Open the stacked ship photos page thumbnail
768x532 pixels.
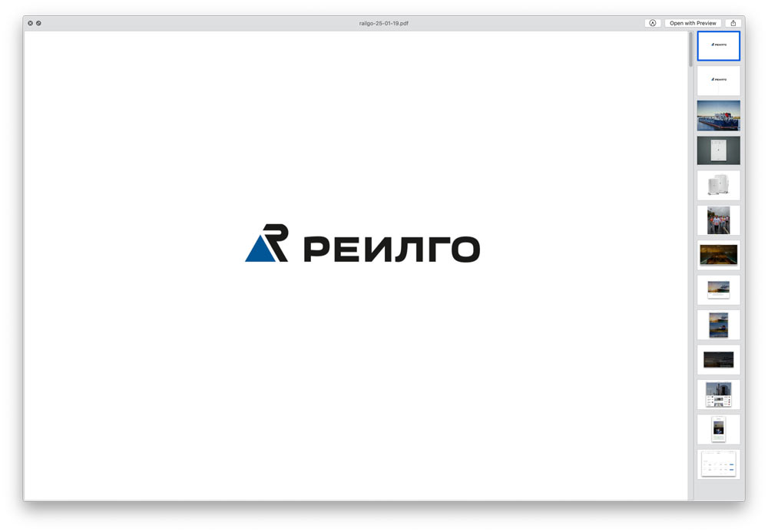(x=717, y=325)
